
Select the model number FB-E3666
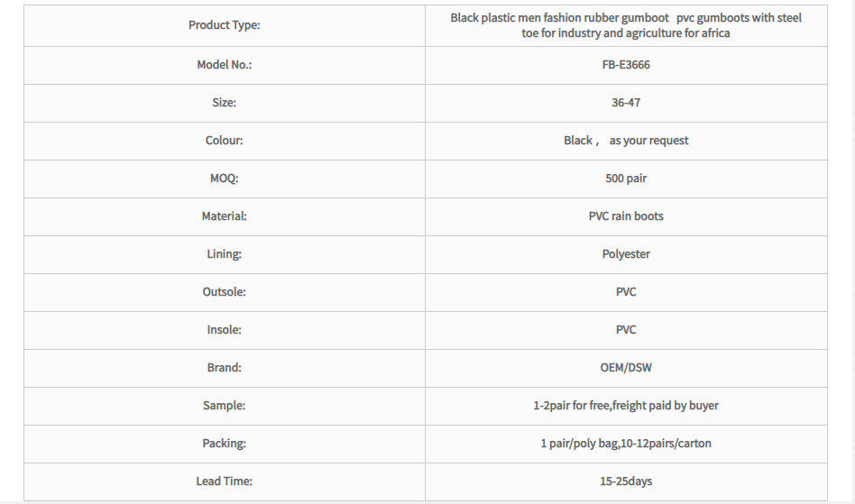pos(626,65)
